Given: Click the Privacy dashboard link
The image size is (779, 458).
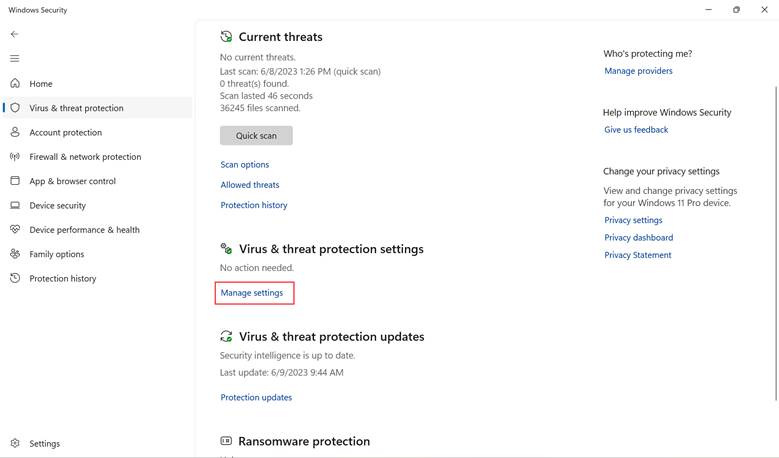Looking at the screenshot, I should (639, 237).
